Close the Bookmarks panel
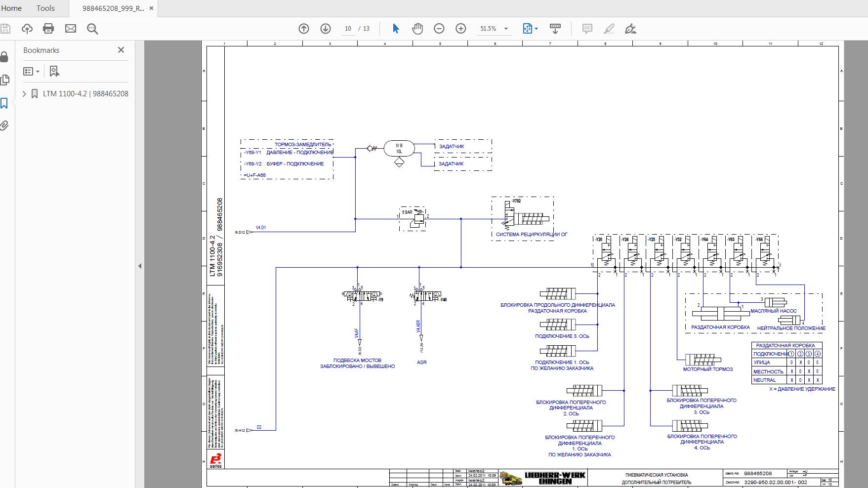This screenshot has height=488, width=868. click(121, 50)
